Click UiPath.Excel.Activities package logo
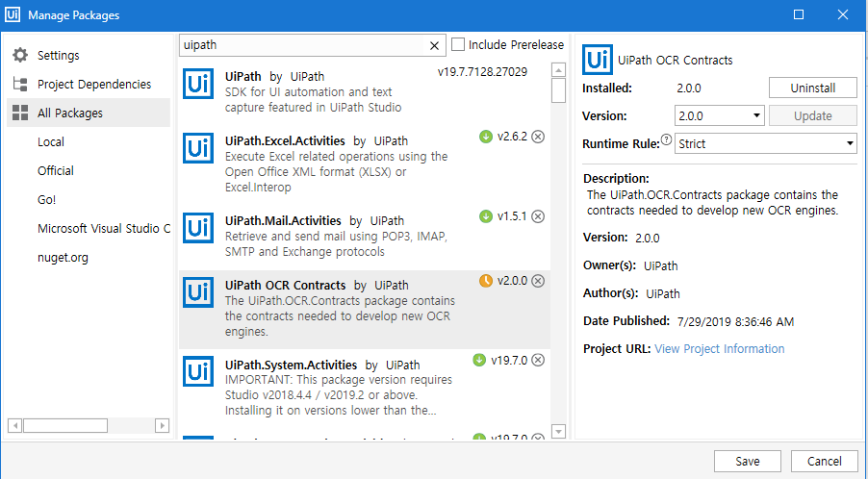This screenshot has height=479, width=868. point(198,148)
